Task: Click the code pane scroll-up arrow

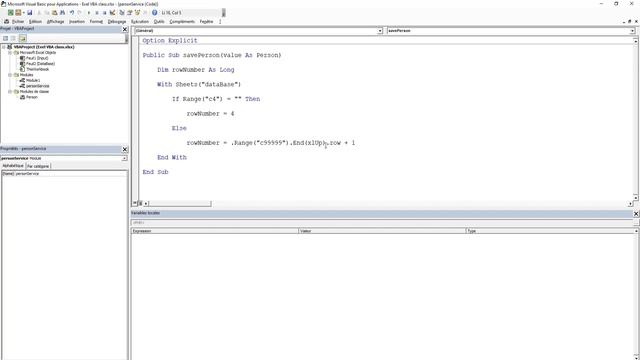Action: (636, 41)
